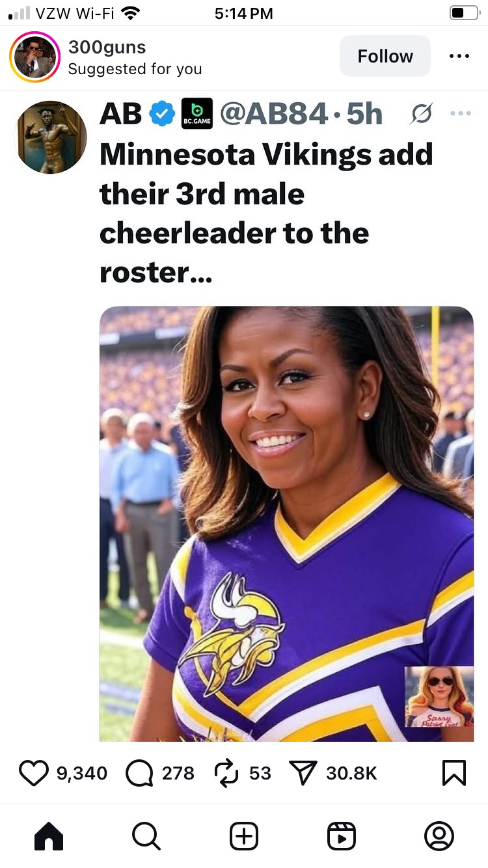Tap the repost arrows icon
Screen dimensions: 488x868
click(x=226, y=773)
